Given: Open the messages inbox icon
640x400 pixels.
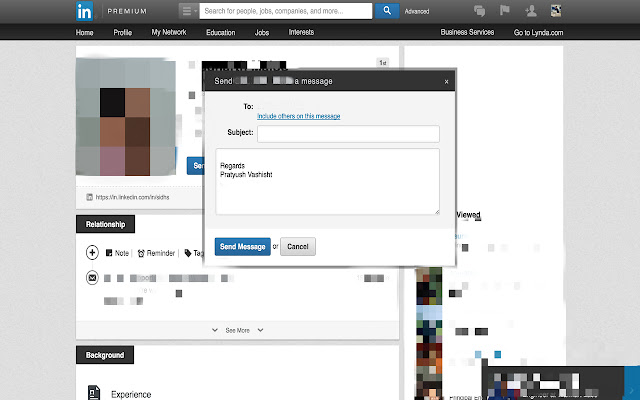Looking at the screenshot, I should [480, 11].
